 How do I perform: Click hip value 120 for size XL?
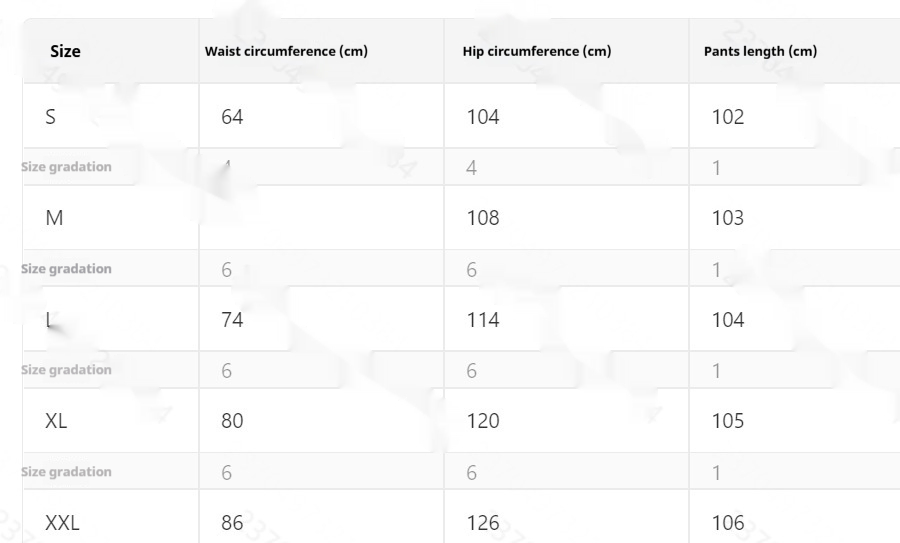483,421
